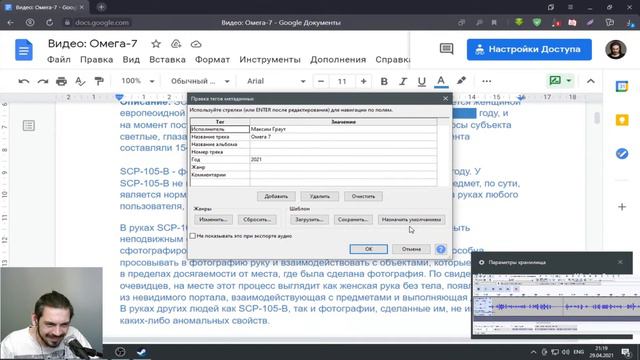Increase font size with plus button
The height and width of the screenshot is (360, 640).
(363, 81)
